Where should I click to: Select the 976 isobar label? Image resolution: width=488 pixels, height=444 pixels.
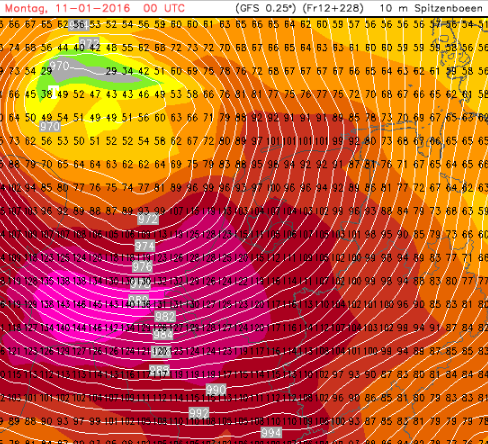coord(142,266)
